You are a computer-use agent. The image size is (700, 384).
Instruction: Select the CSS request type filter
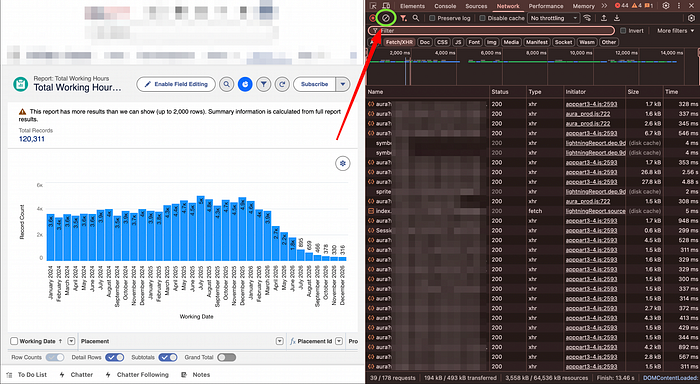442,42
